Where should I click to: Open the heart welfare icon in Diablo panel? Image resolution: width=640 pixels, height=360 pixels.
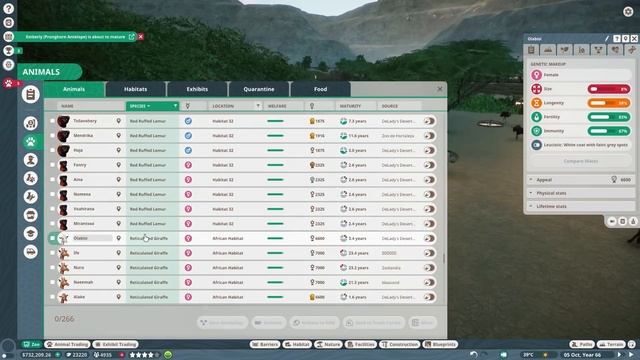click(x=616, y=50)
